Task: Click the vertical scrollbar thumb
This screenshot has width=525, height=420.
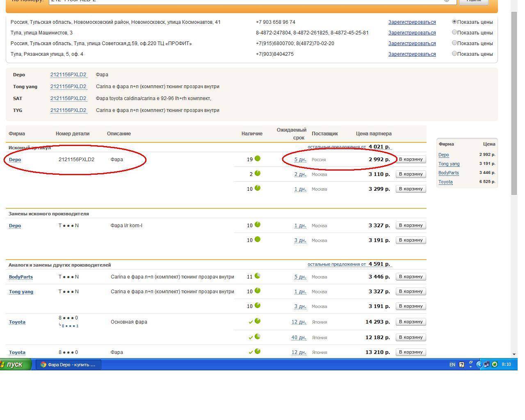Action: [x=514, y=103]
